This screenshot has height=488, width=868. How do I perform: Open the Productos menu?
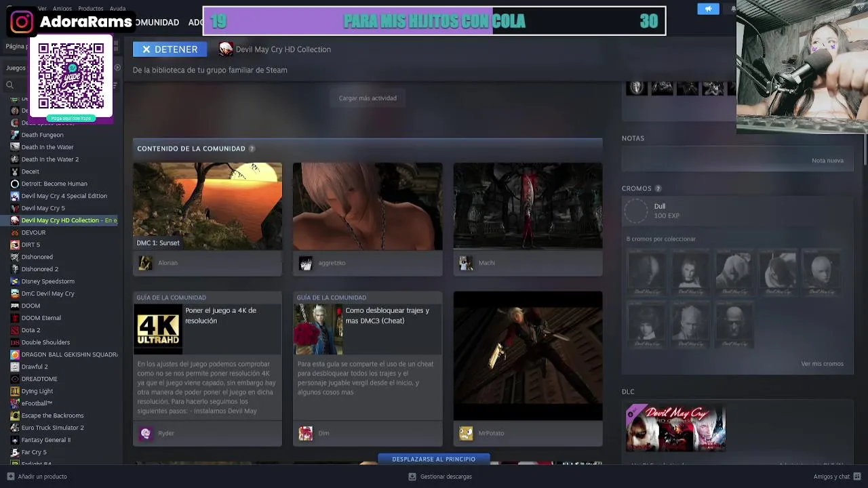click(x=91, y=9)
